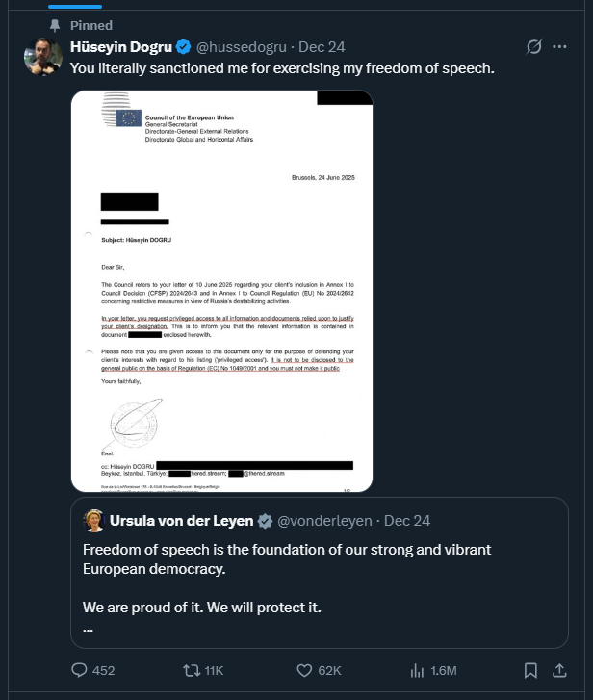
Task: Click the verified badge beside Ursula von der Leyen
Action: (x=265, y=521)
